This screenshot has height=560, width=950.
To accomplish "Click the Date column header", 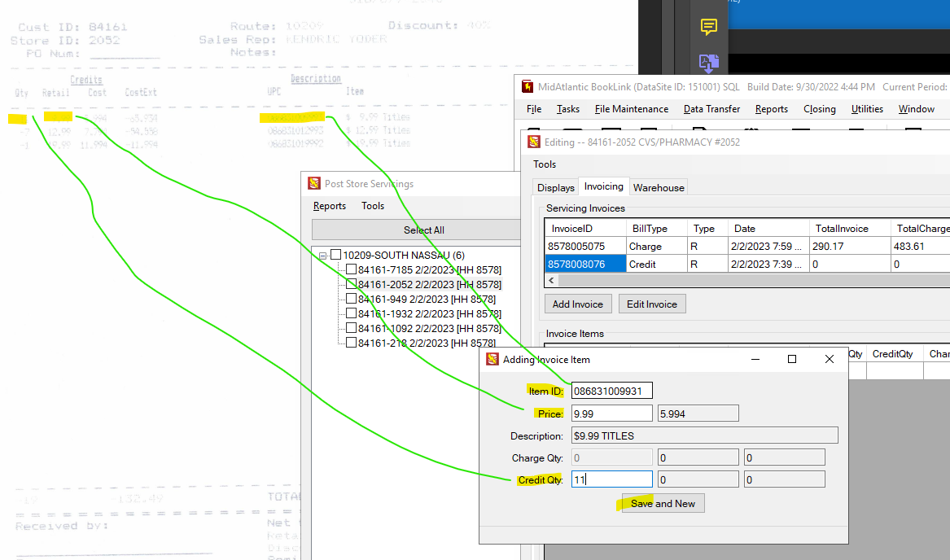I will (768, 229).
